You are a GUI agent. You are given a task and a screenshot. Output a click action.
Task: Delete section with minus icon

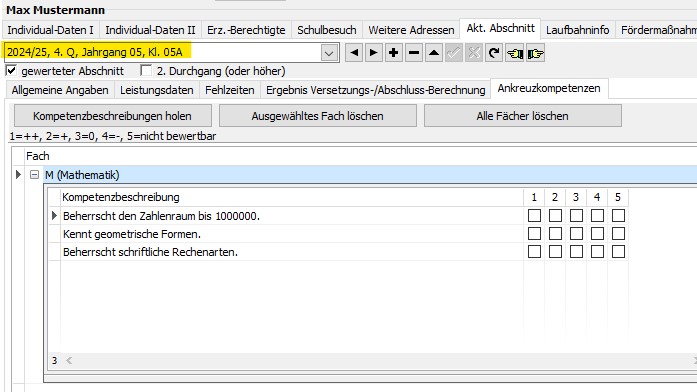pos(414,53)
